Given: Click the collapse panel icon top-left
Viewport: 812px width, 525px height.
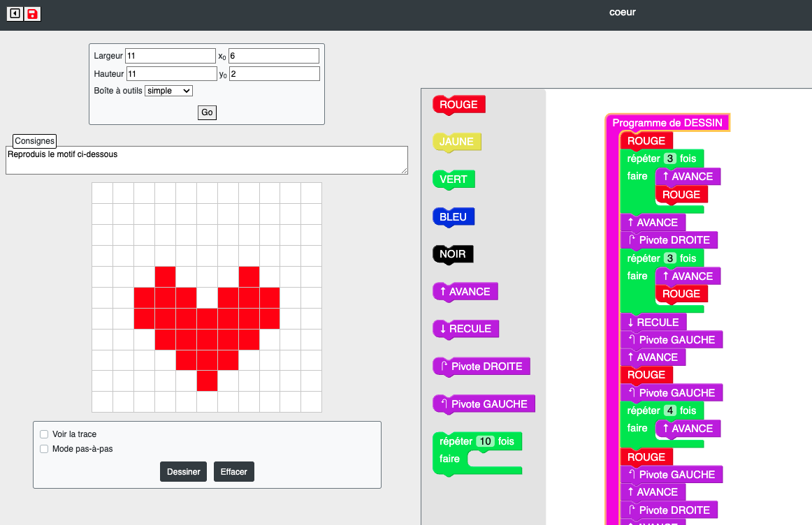Looking at the screenshot, I should point(15,14).
